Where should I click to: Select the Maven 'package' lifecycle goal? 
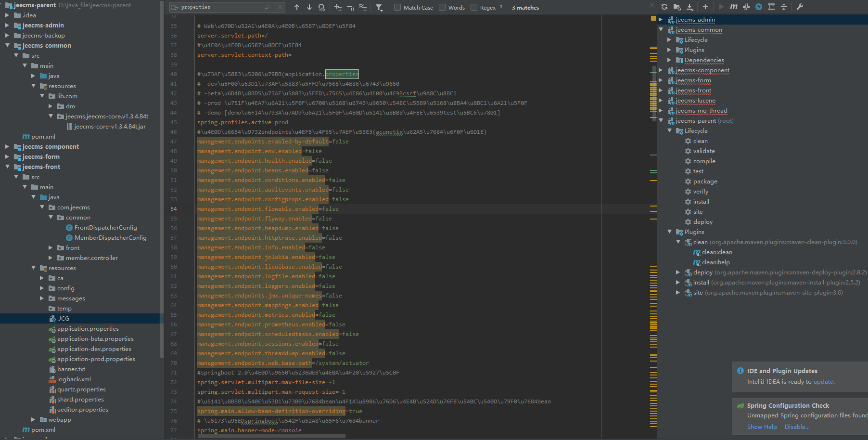pos(705,181)
